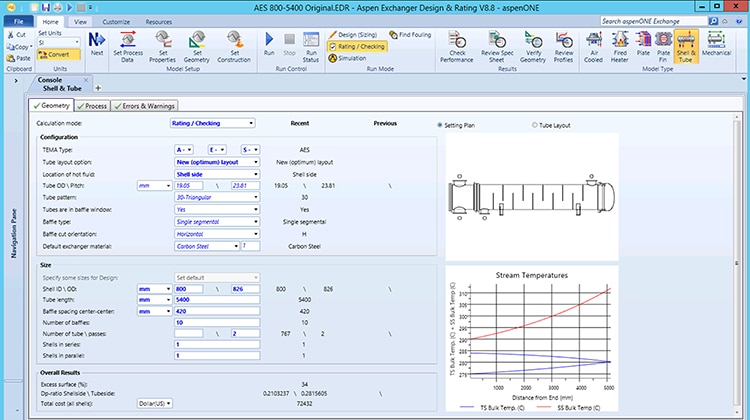Switch to the View ribbon tab
750x420 pixels.
tap(80, 22)
